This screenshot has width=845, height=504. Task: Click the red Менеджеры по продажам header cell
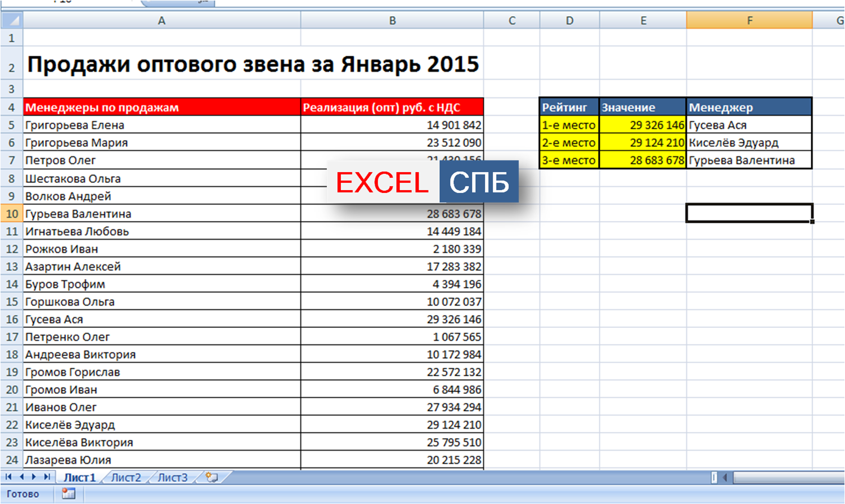[x=161, y=107]
